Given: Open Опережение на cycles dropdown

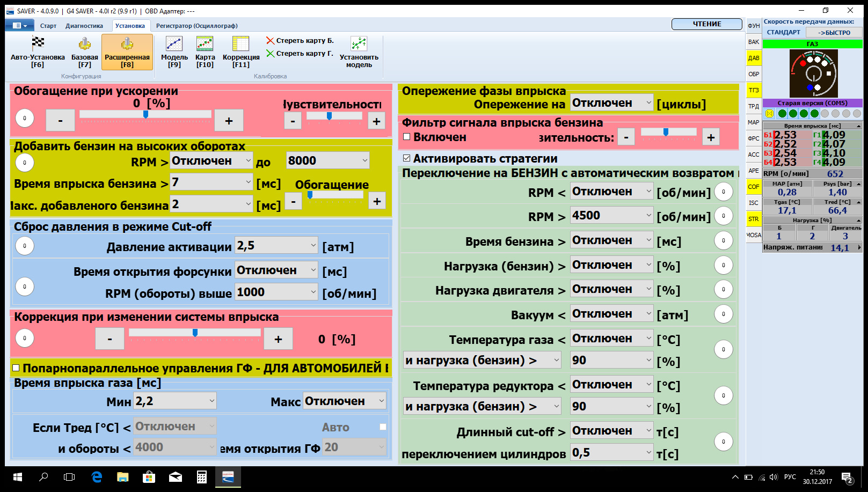Looking at the screenshot, I should coord(611,103).
